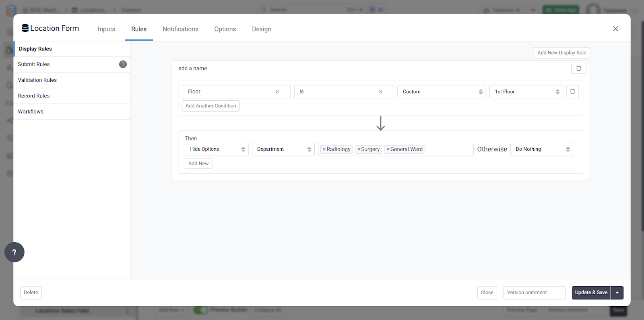This screenshot has width=644, height=320.
Task: Delete the display rule with trash icon
Action: coord(578,69)
